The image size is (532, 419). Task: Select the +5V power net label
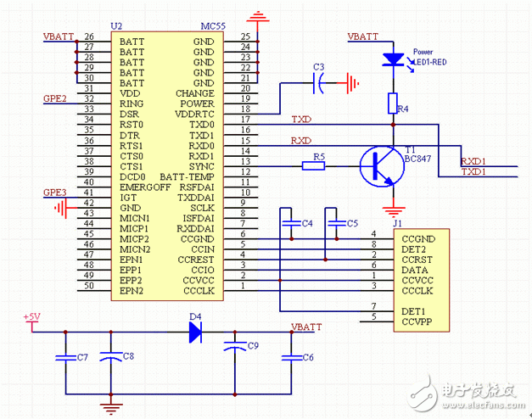(x=31, y=316)
